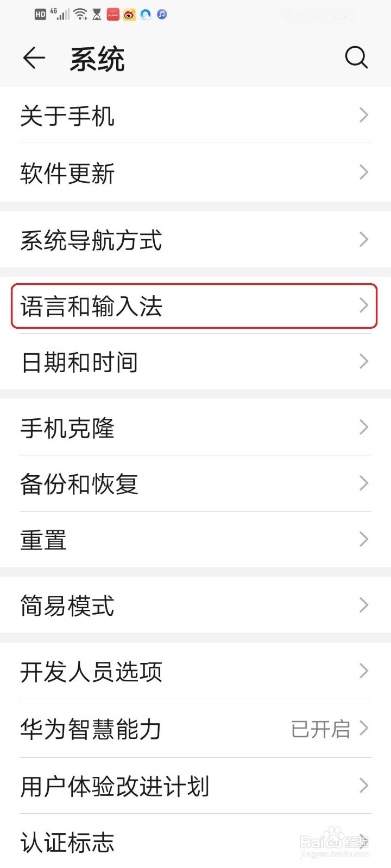Tap the chevron beside 关于手机
The image size is (391, 868).
click(364, 115)
